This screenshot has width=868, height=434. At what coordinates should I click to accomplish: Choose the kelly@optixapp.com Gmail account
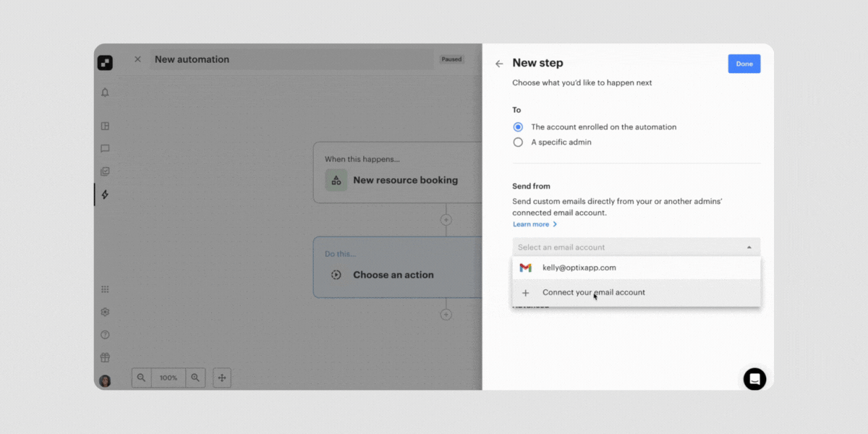tap(580, 267)
